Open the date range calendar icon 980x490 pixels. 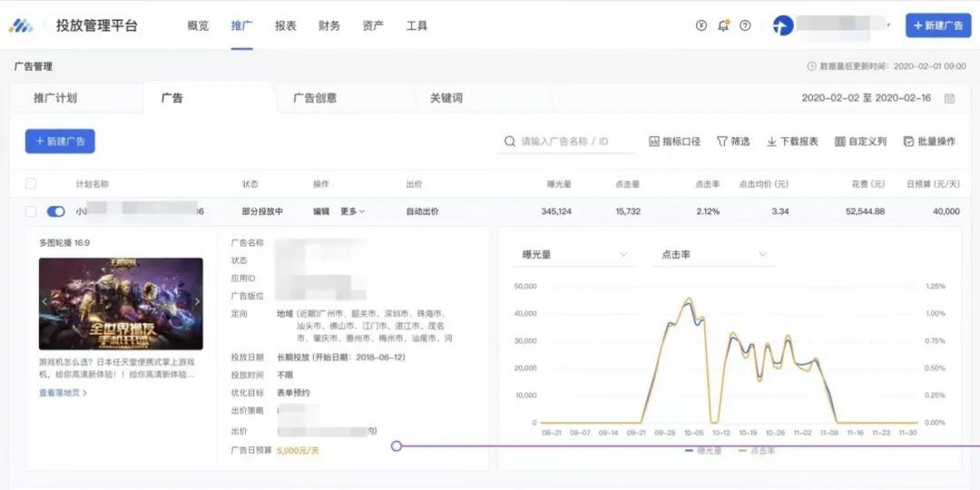pos(949,98)
